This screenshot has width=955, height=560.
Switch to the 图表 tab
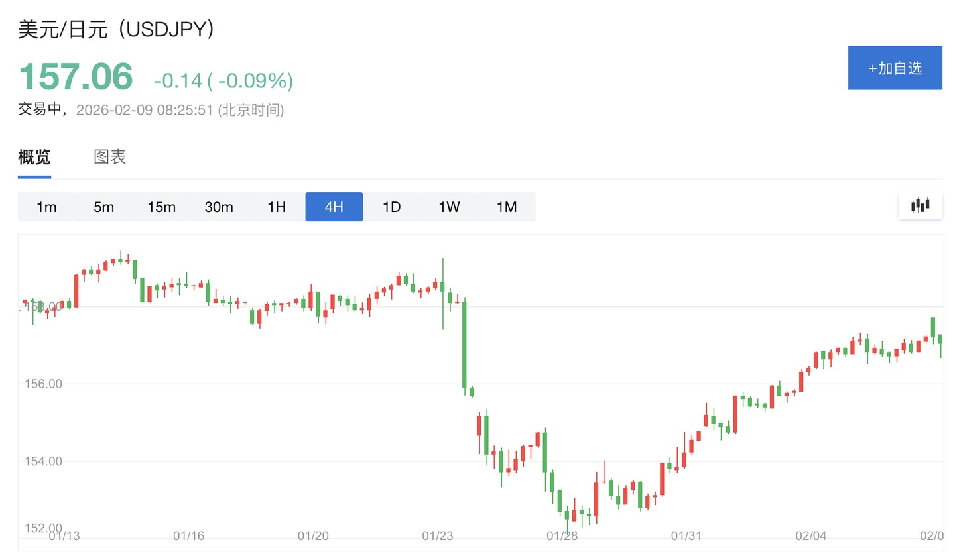pos(109,157)
